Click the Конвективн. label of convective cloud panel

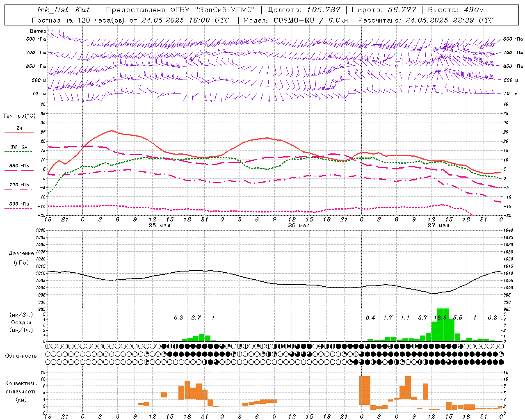click(21, 383)
